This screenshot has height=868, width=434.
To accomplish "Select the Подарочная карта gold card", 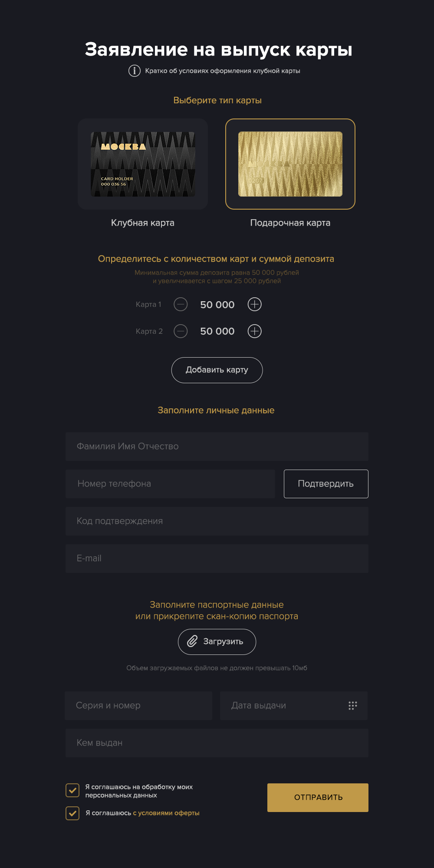I will click(290, 164).
